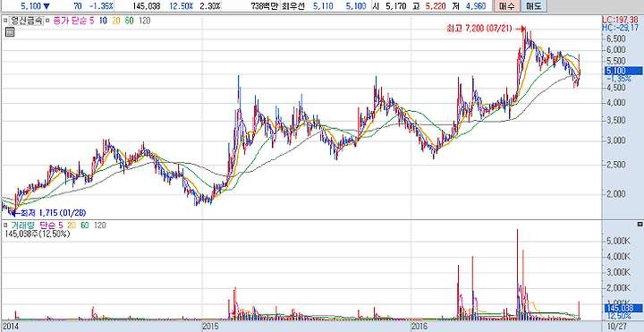The height and width of the screenshot is (332, 644).
Task: Click the volume orange 20 average label
Action: (72, 225)
